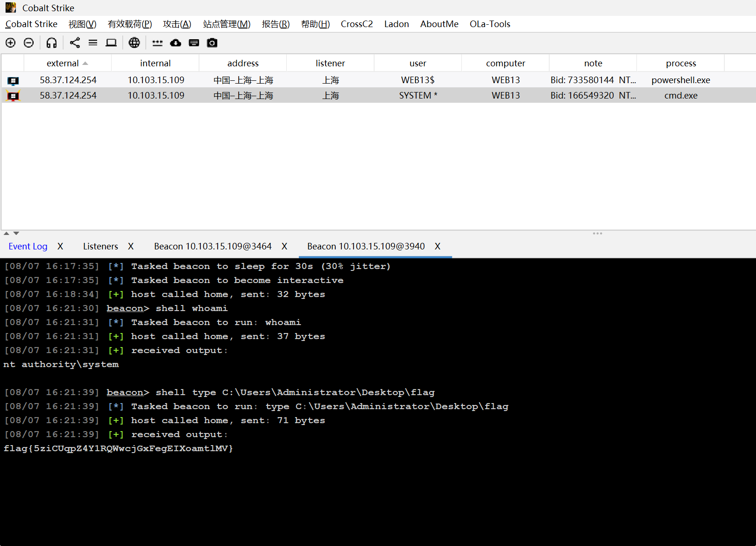Click the flag output line in console
This screenshot has width=756, height=546.
click(x=118, y=448)
